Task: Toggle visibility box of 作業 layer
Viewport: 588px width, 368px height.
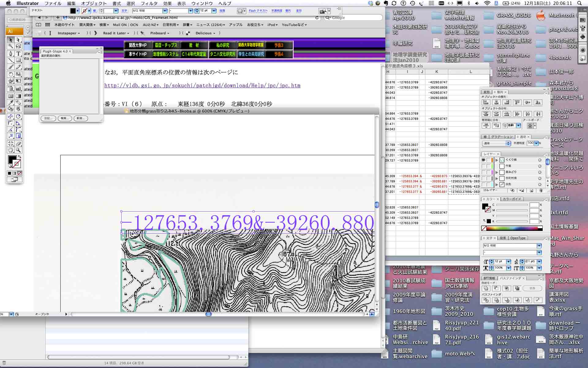Action: (483, 166)
